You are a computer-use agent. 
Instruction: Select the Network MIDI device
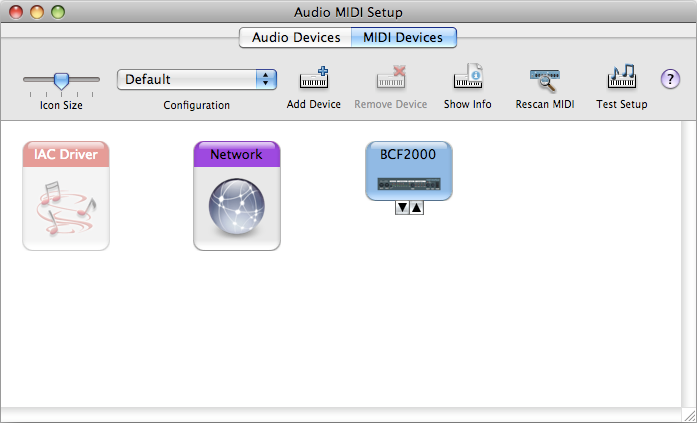[x=237, y=196]
